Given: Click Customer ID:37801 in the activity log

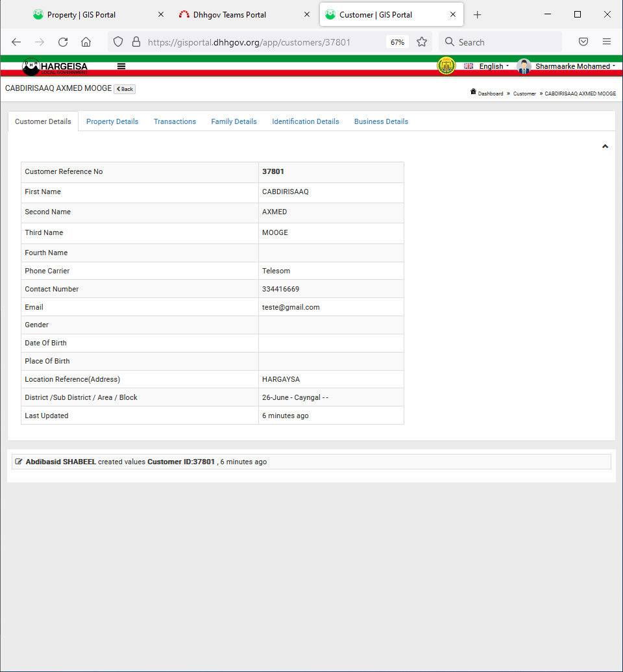Looking at the screenshot, I should (x=181, y=462).
